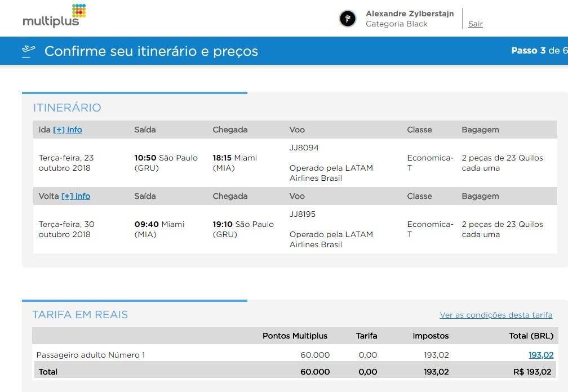Expand Ida [+] info details
Image resolution: width=568 pixels, height=392 pixels.
[x=68, y=130]
